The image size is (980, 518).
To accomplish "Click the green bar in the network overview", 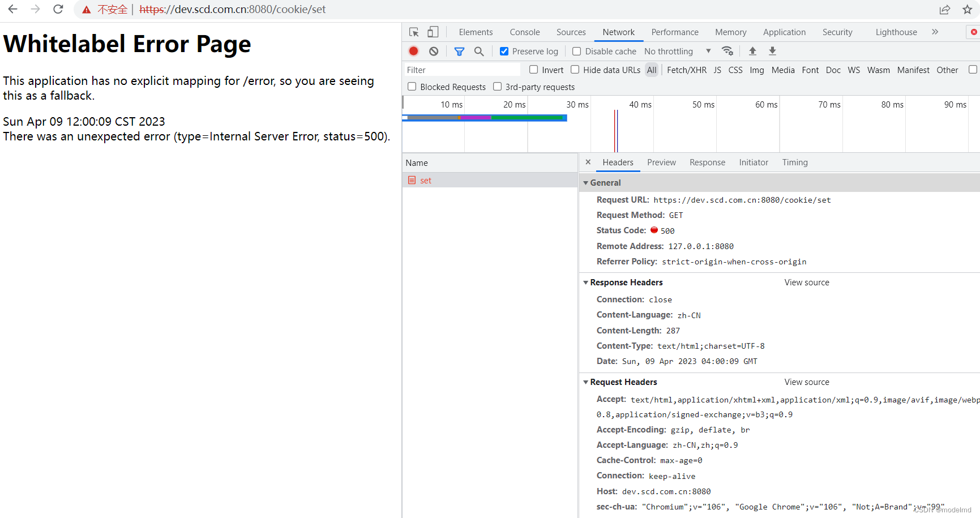I will tap(528, 118).
